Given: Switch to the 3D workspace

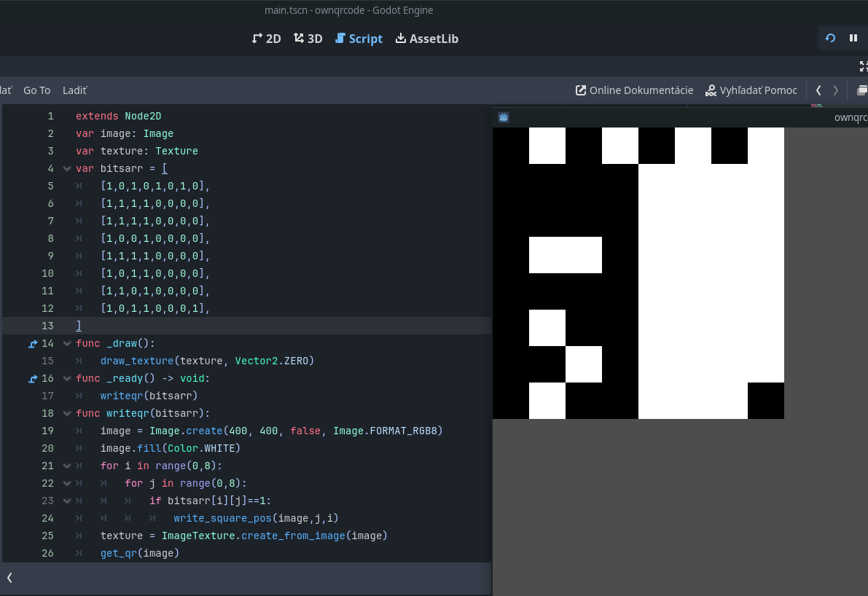Looking at the screenshot, I should (308, 39).
